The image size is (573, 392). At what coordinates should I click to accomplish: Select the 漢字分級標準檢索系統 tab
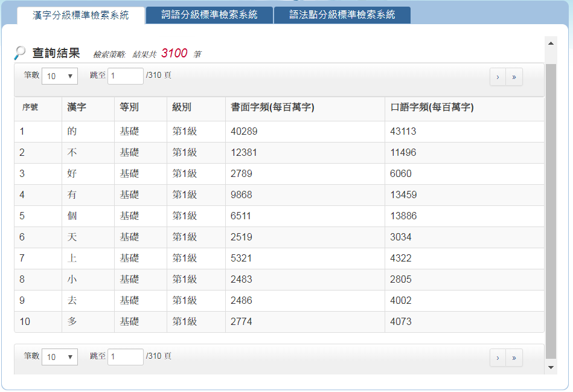pos(80,15)
